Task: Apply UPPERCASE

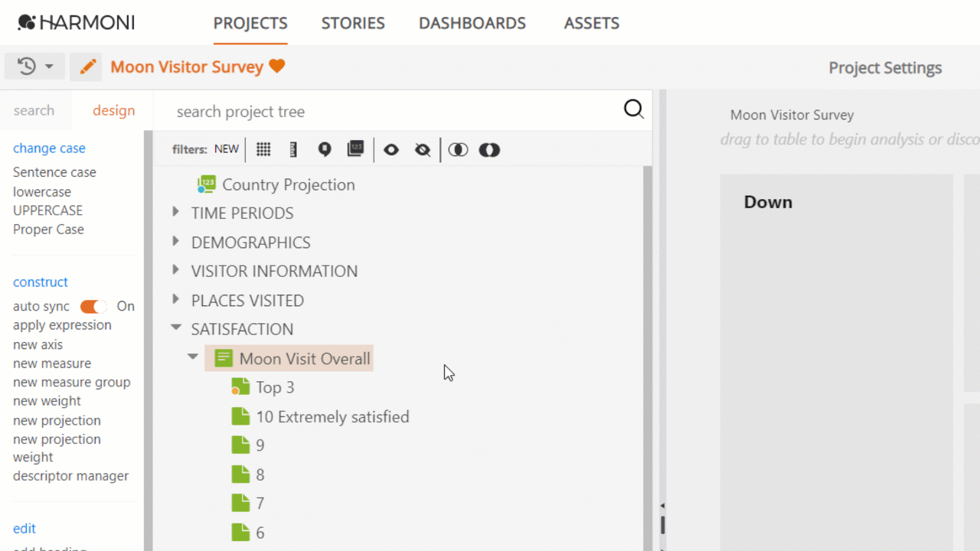Action: (x=47, y=210)
